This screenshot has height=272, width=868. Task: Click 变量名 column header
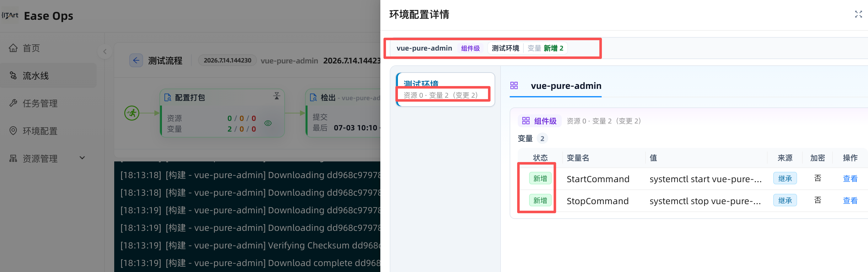(x=577, y=158)
